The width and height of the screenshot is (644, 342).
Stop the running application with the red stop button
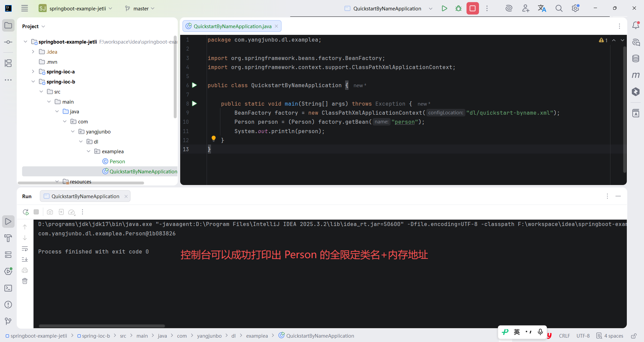pos(473,8)
